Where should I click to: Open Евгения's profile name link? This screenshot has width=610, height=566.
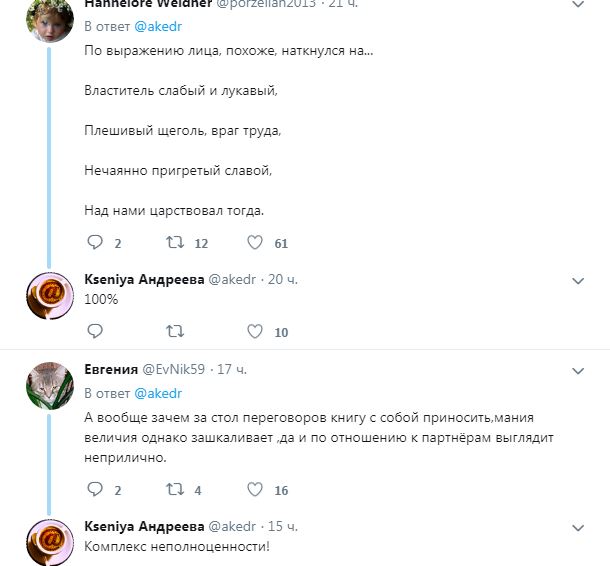(x=110, y=369)
